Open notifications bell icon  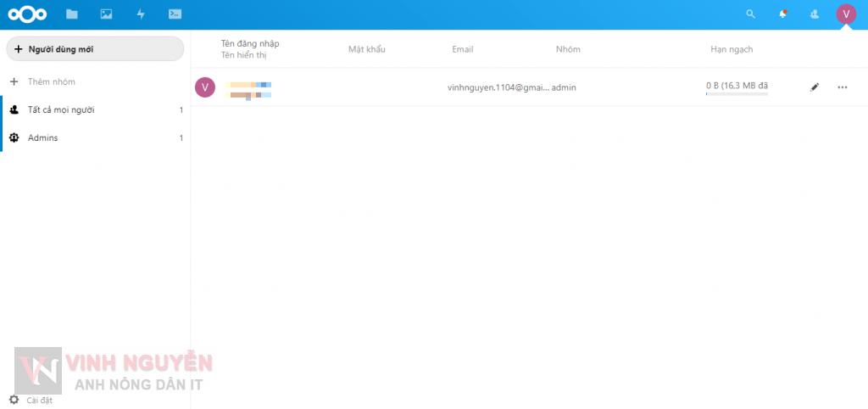(783, 14)
